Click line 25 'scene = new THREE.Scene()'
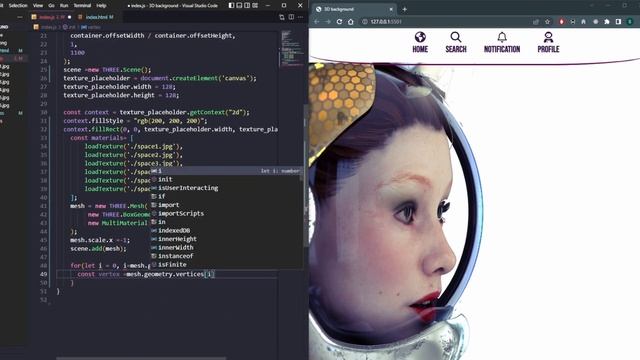Screen dimensions: 640x360 click(x=107, y=70)
